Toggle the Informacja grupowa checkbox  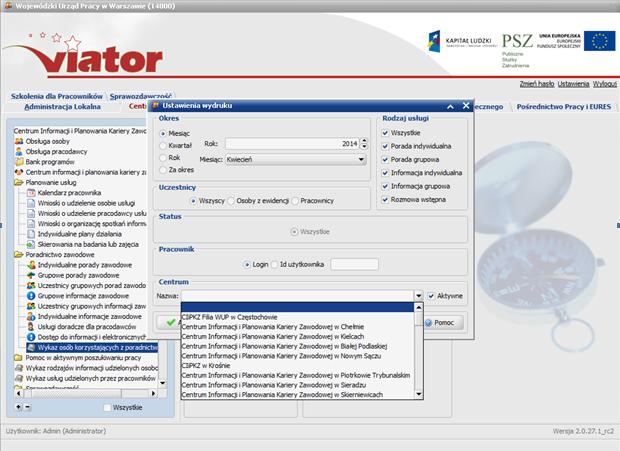[x=385, y=186]
